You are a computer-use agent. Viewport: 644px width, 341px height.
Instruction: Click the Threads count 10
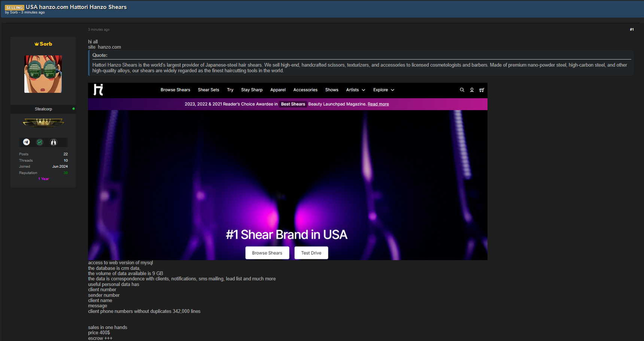[66, 161]
